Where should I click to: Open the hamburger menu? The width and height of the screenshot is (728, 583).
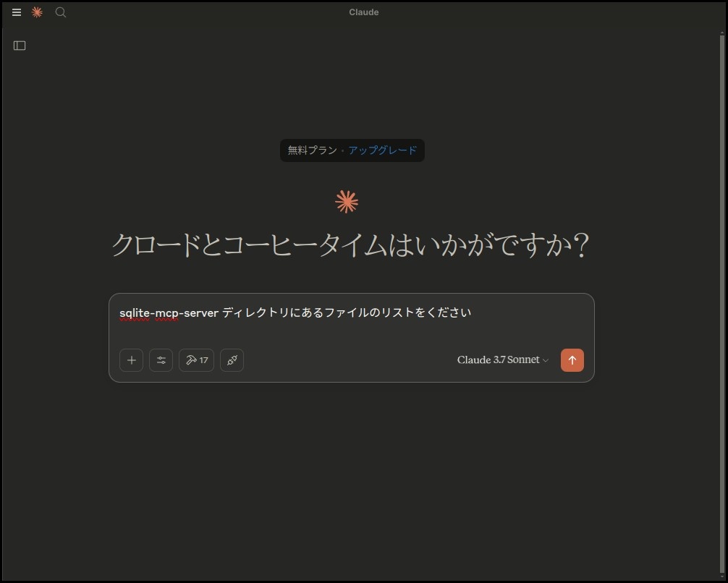(x=17, y=12)
